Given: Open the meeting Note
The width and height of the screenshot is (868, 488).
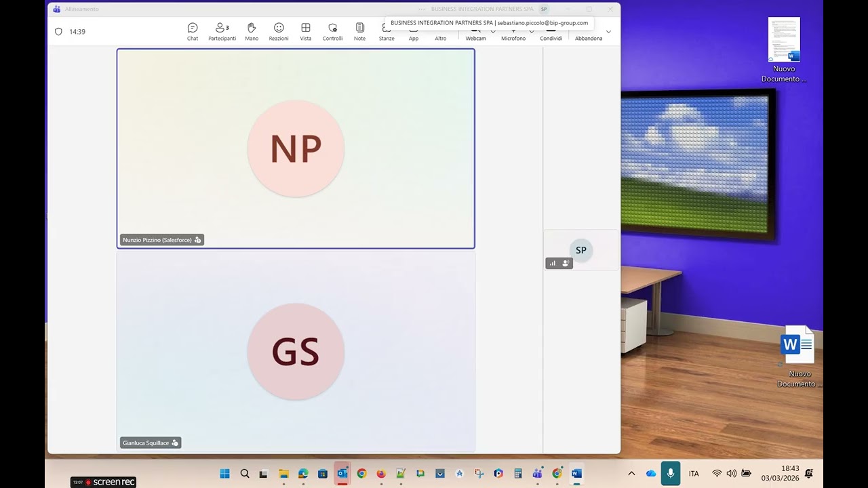Looking at the screenshot, I should 359,31.
